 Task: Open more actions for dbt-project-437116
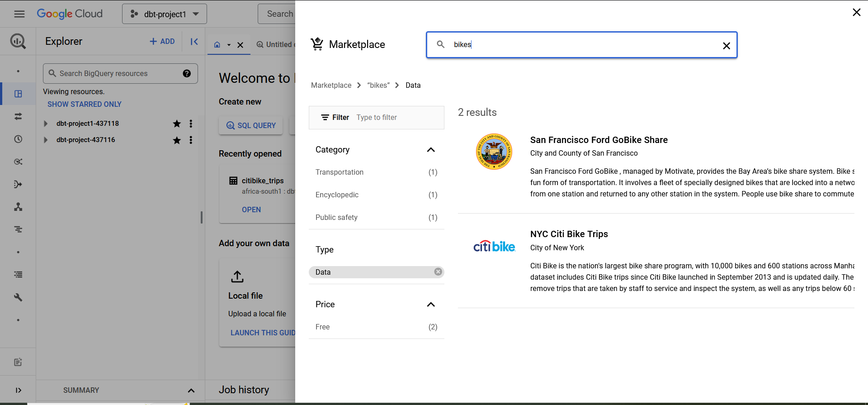click(191, 140)
